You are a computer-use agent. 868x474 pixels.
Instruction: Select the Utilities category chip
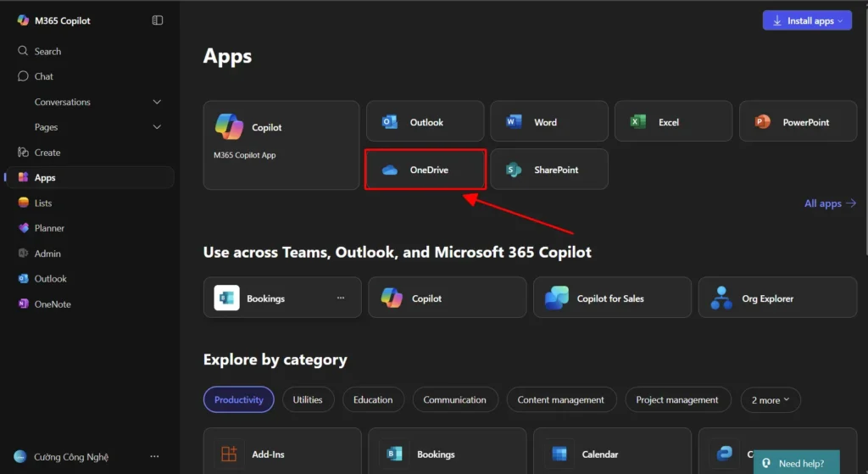pos(308,399)
